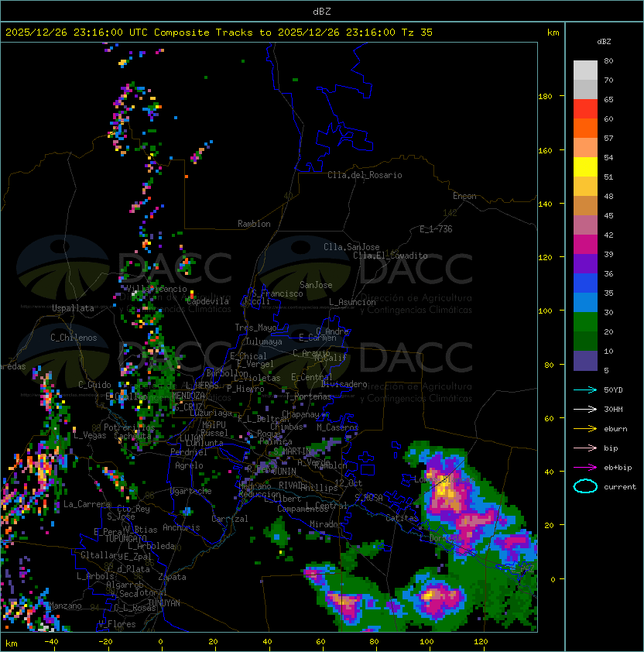Click the Carrizal place label
The height and width of the screenshot is (652, 644).
[x=230, y=519]
